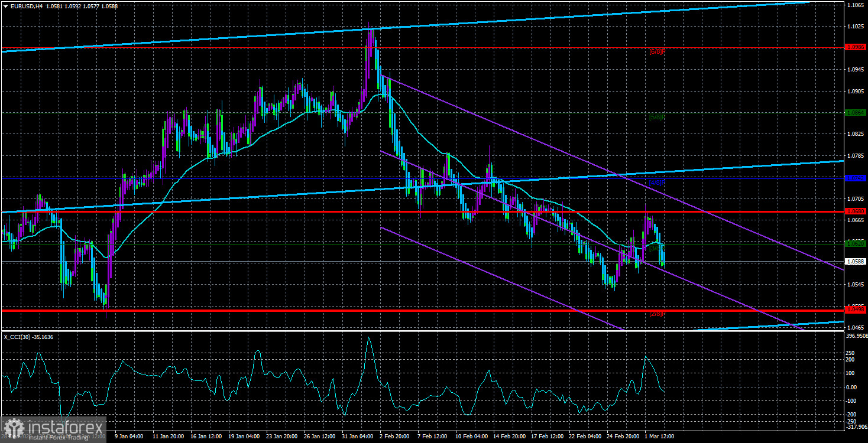Click the green 1.0864 price level tag
The height and width of the screenshot is (443, 868).
pos(855,112)
